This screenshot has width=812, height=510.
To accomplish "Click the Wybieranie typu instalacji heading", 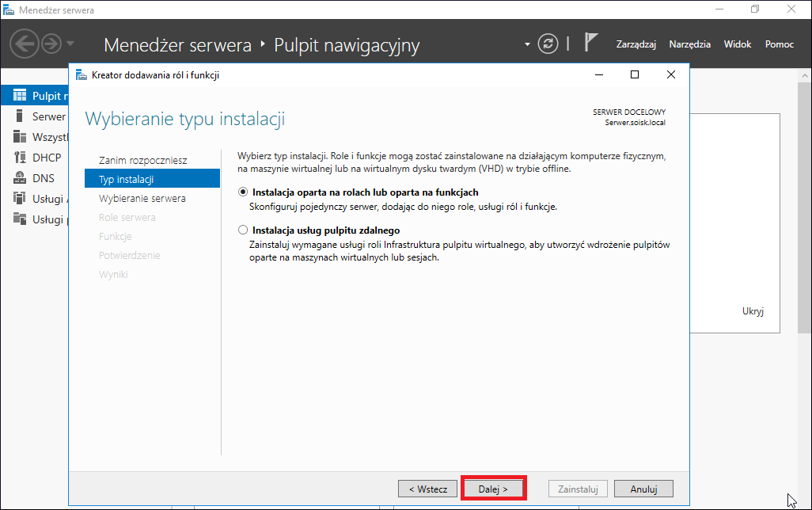I will click(x=185, y=119).
